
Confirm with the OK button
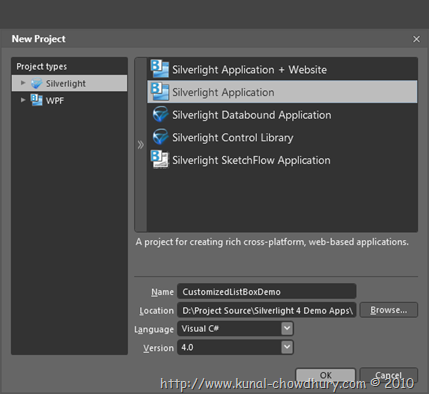[x=326, y=375]
